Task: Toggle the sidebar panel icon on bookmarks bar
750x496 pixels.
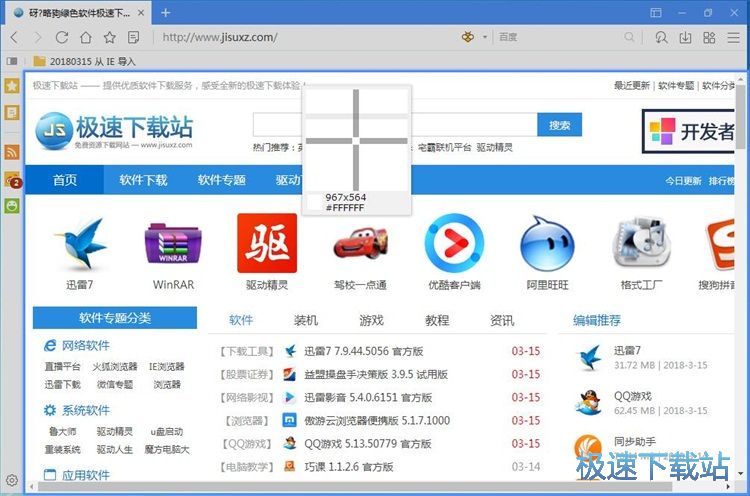Action: [x=12, y=61]
